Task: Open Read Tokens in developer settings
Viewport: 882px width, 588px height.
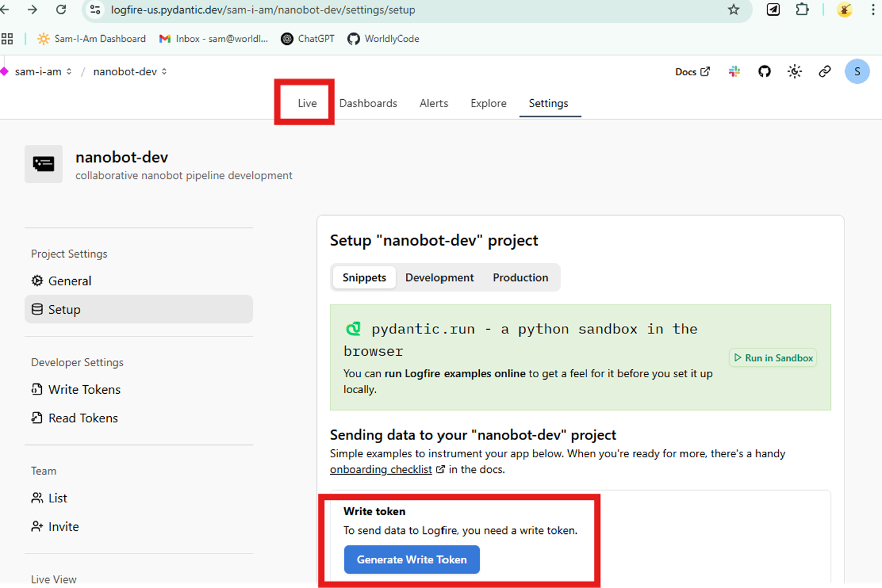Action: 83,417
